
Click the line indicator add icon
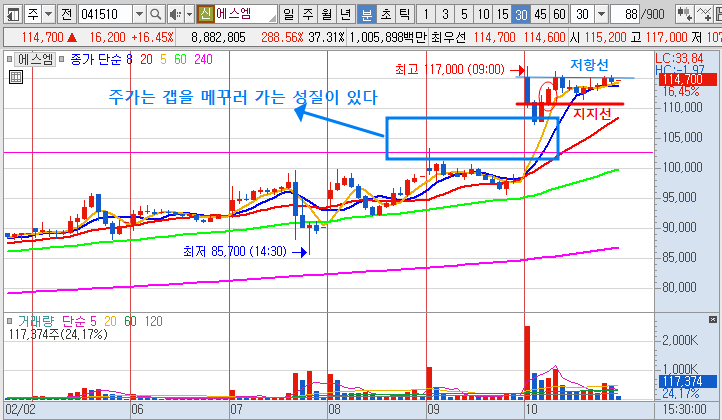(x=704, y=14)
